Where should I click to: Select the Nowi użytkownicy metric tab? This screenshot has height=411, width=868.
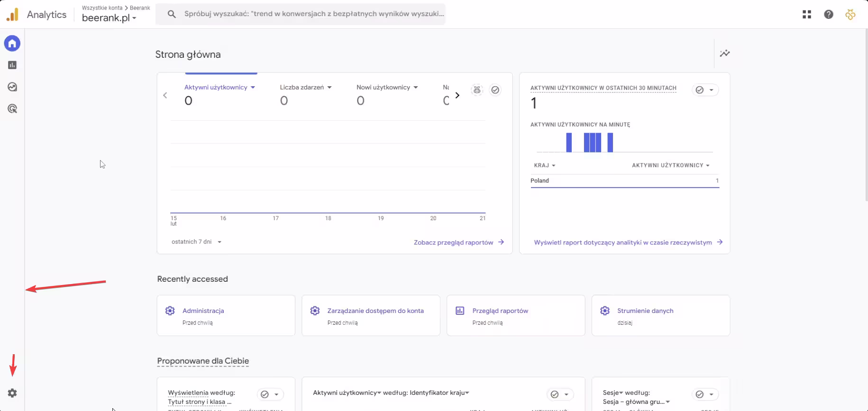point(383,88)
